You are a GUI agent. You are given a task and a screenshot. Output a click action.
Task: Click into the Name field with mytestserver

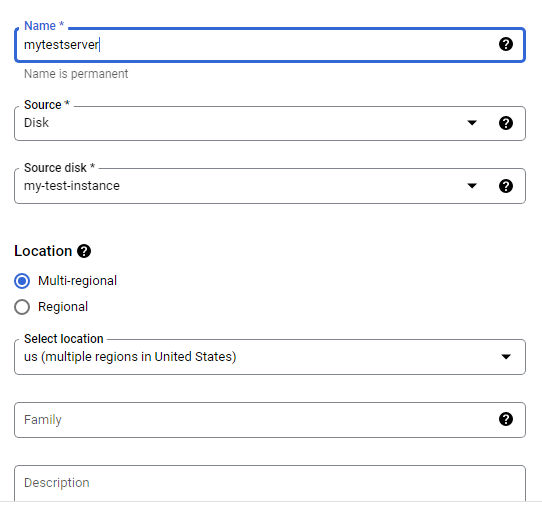click(270, 45)
